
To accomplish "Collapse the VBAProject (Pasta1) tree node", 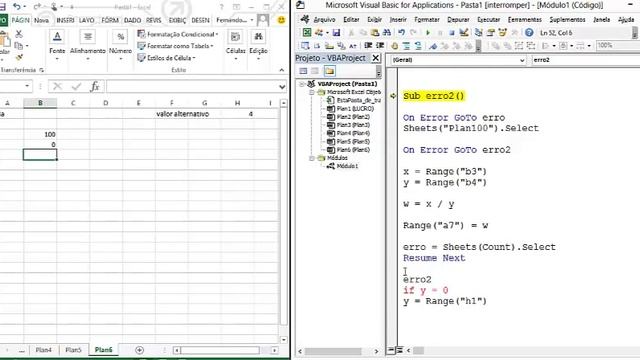I will tap(302, 84).
